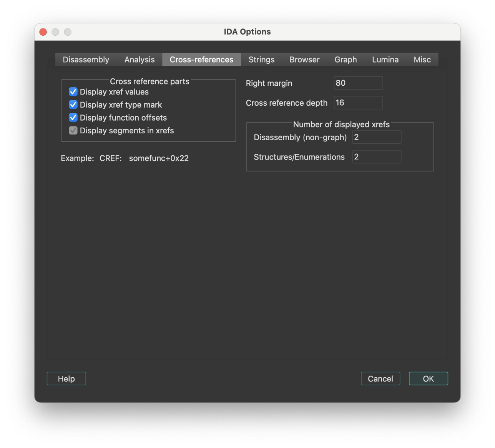Switch to the Strings tab
495x448 pixels.
pyautogui.click(x=261, y=60)
